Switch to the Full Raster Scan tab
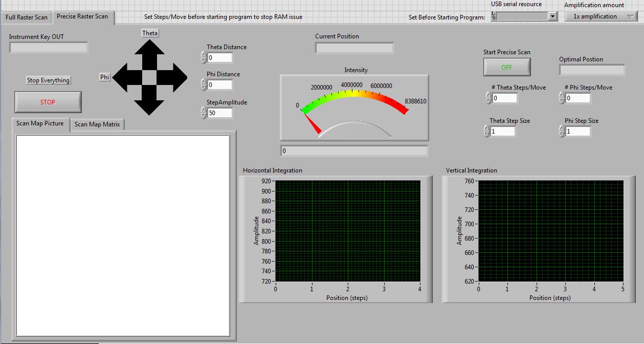This screenshot has height=344, width=644. [x=27, y=17]
